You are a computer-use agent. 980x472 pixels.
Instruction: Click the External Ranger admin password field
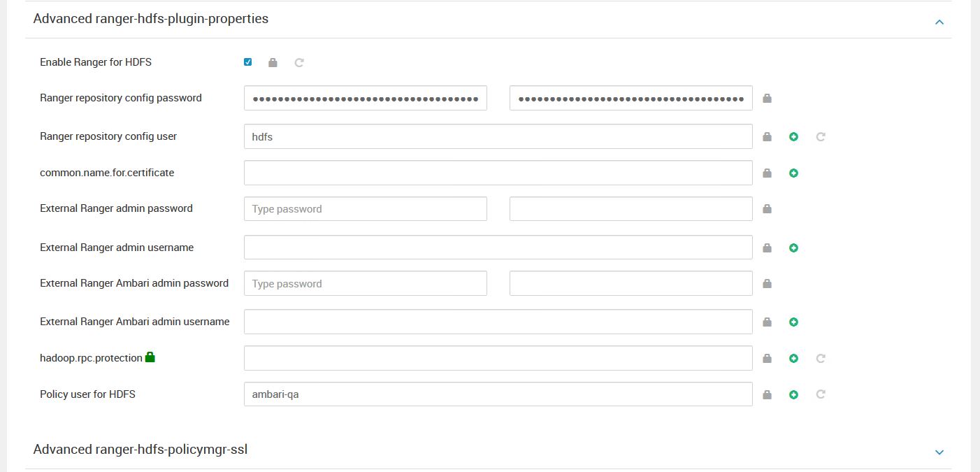tap(365, 208)
